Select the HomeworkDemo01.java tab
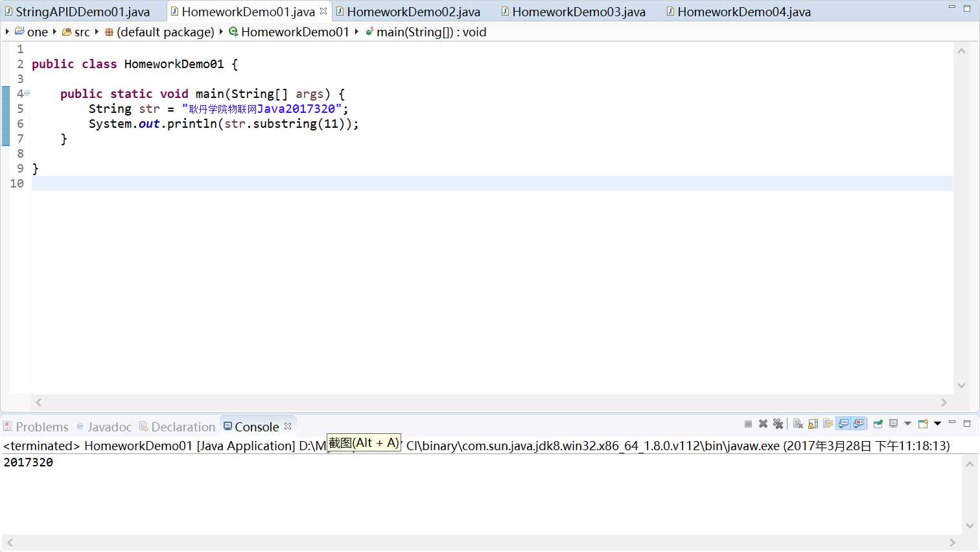 pyautogui.click(x=248, y=12)
